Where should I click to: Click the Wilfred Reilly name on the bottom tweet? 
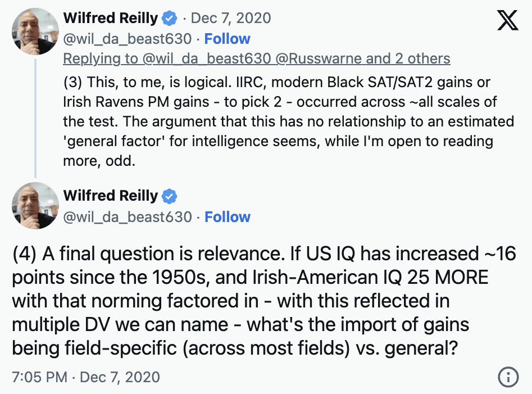pyautogui.click(x=111, y=196)
